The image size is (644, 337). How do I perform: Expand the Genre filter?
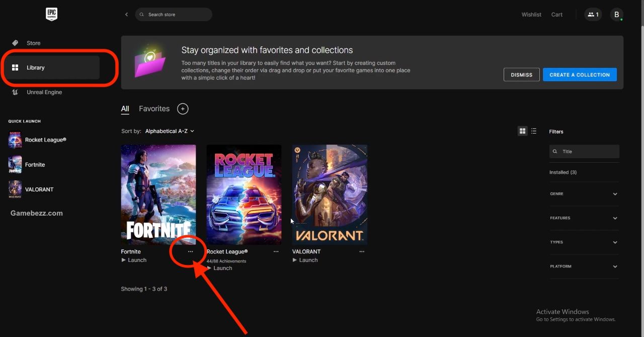[584, 194]
